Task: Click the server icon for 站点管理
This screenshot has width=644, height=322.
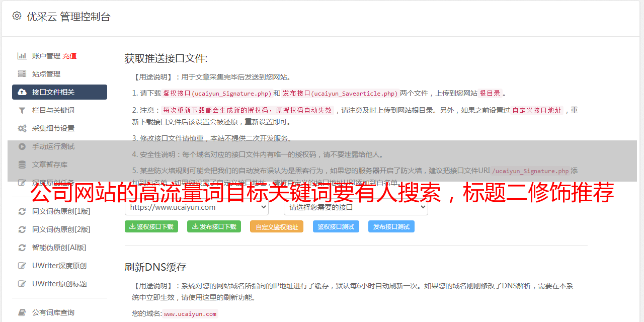Action: click(22, 74)
